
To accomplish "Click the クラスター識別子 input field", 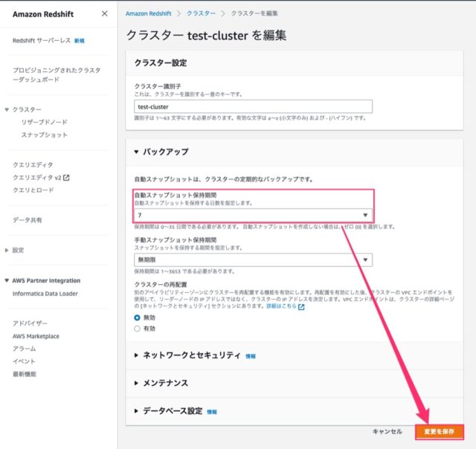I will [253, 107].
